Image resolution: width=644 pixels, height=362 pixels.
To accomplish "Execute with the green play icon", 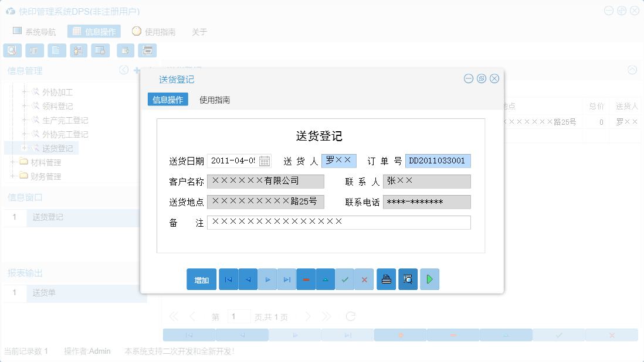I will [x=429, y=279].
